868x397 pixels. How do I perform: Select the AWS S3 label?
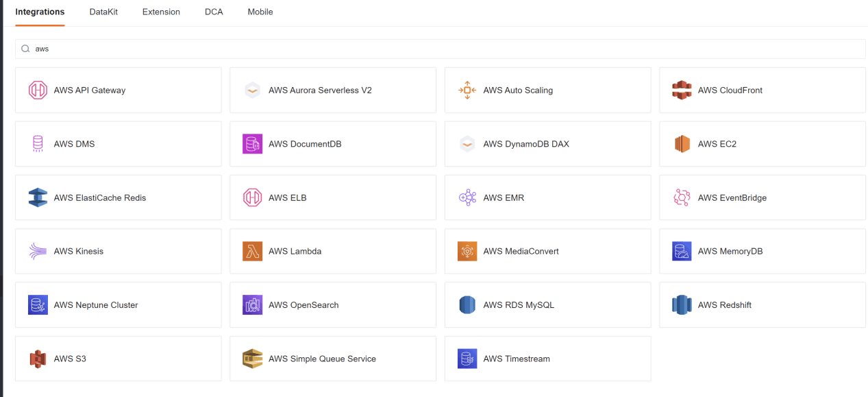coord(70,359)
